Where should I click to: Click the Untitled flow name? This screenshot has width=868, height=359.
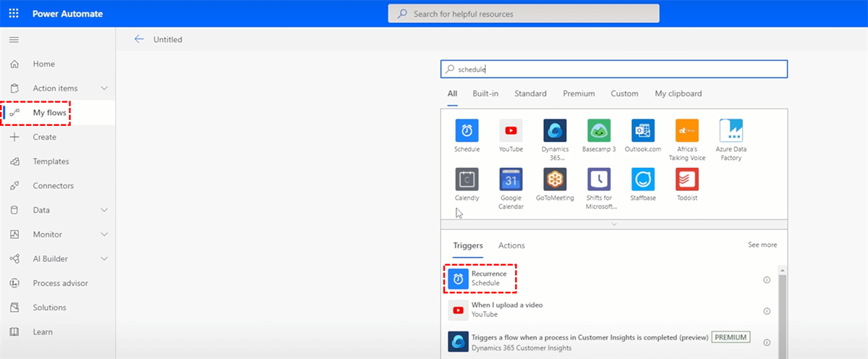168,40
